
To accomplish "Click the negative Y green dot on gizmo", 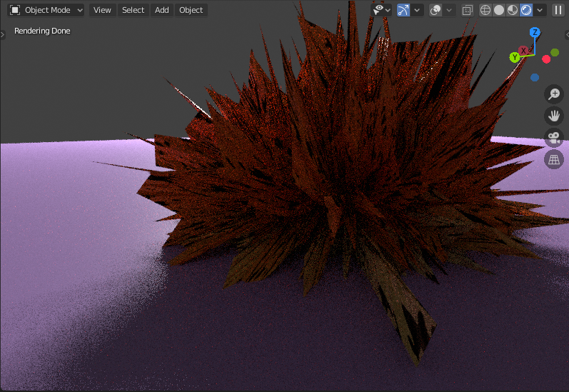I will (555, 53).
